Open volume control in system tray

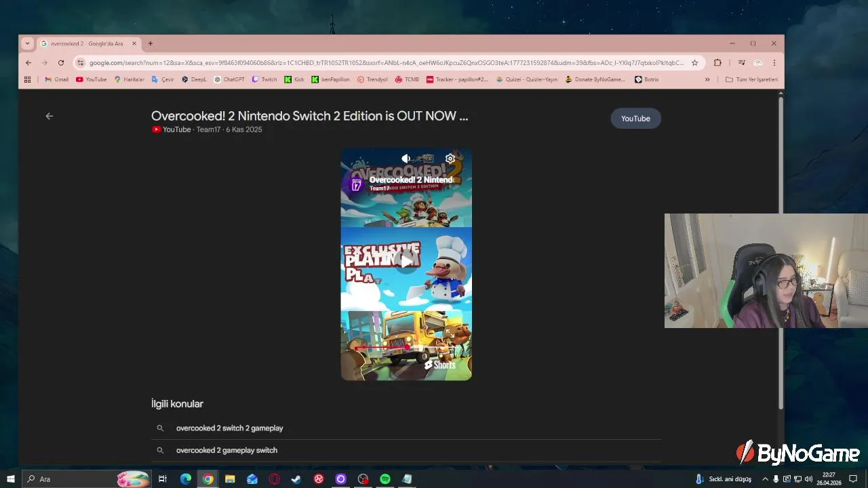[x=808, y=479]
